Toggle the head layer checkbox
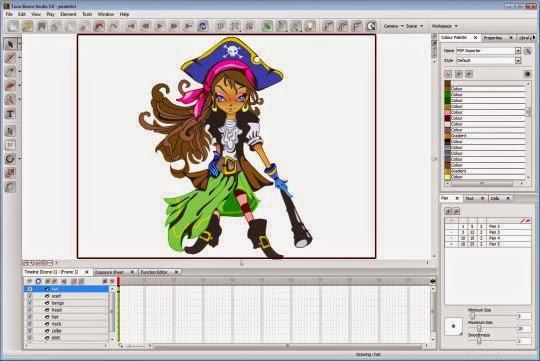Image resolution: width=540 pixels, height=361 pixels. pyautogui.click(x=30, y=310)
